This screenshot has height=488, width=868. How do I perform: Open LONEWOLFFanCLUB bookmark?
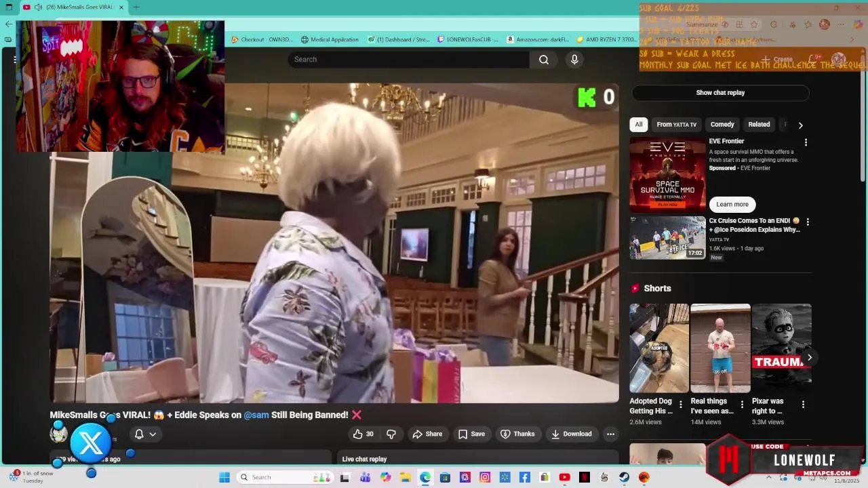pos(468,39)
